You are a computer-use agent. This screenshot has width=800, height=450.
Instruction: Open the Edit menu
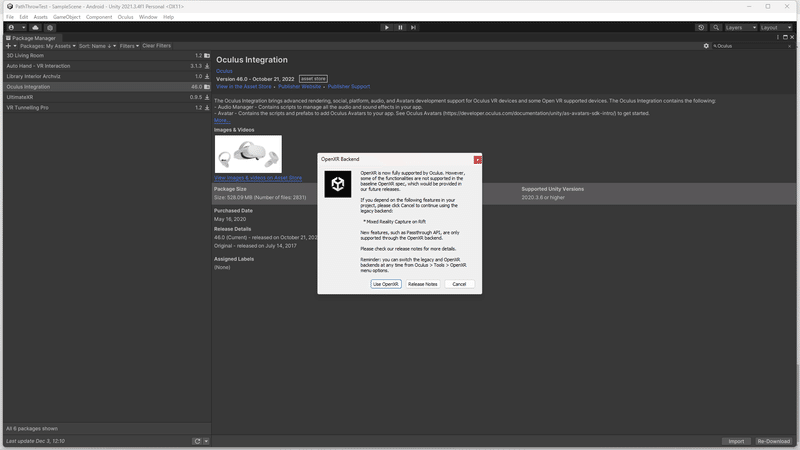pyautogui.click(x=23, y=17)
